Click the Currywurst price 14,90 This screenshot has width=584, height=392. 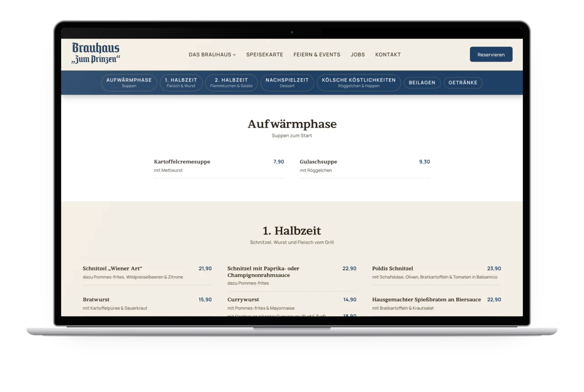point(350,299)
